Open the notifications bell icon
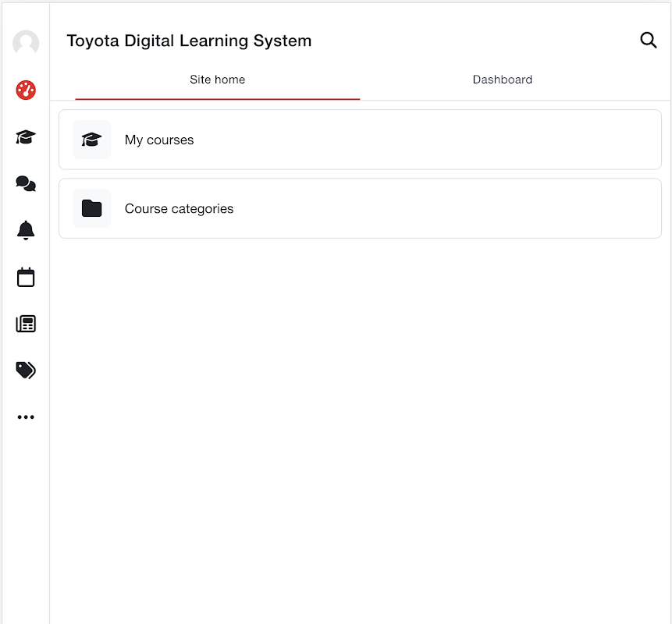The width and height of the screenshot is (672, 624). (x=26, y=230)
